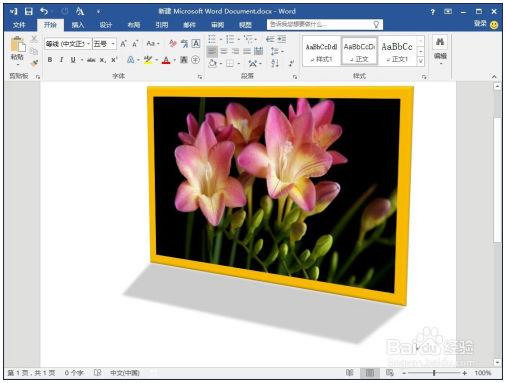Viewport: 506px width, 383px height.
Task: Click the zoom slider handle in status bar
Action: tap(434, 373)
